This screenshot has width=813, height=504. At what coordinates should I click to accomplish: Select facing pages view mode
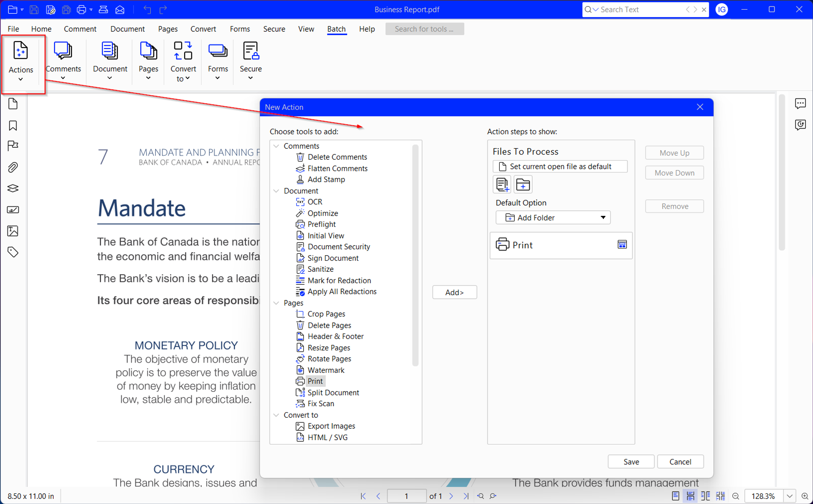pos(705,496)
